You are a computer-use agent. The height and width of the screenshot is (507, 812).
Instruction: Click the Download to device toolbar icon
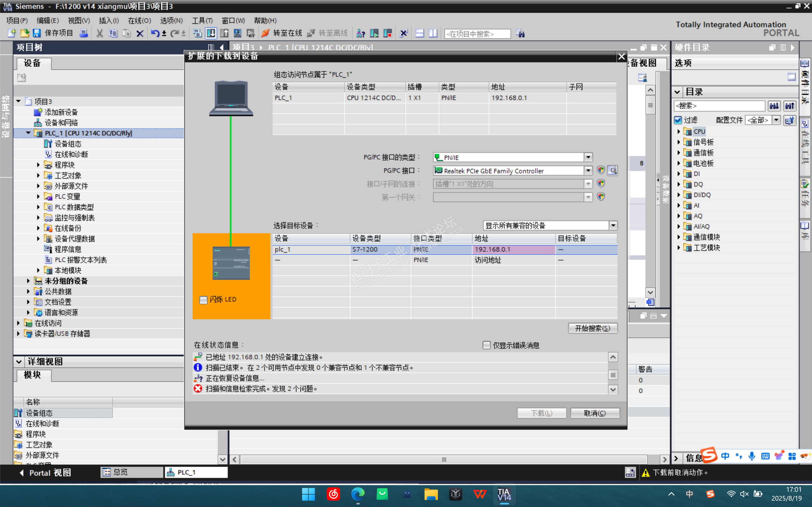coord(211,33)
